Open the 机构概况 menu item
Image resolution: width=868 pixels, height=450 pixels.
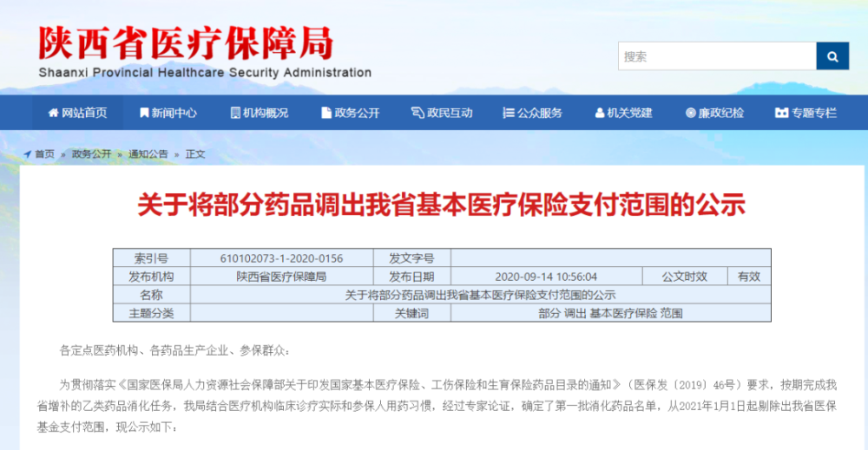(x=259, y=113)
